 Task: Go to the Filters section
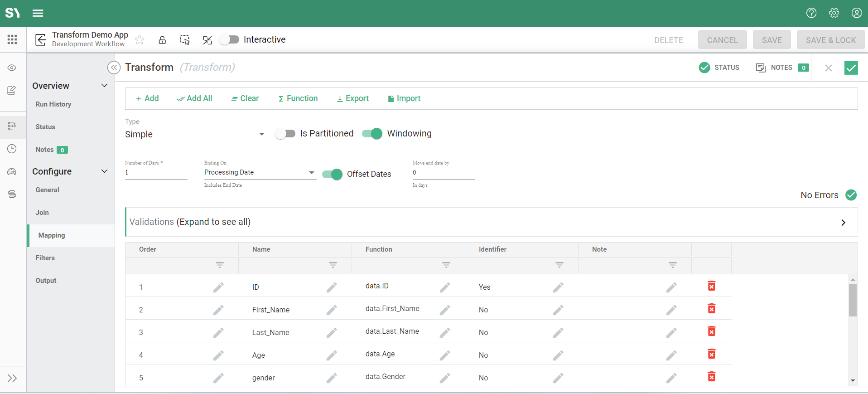(x=45, y=258)
